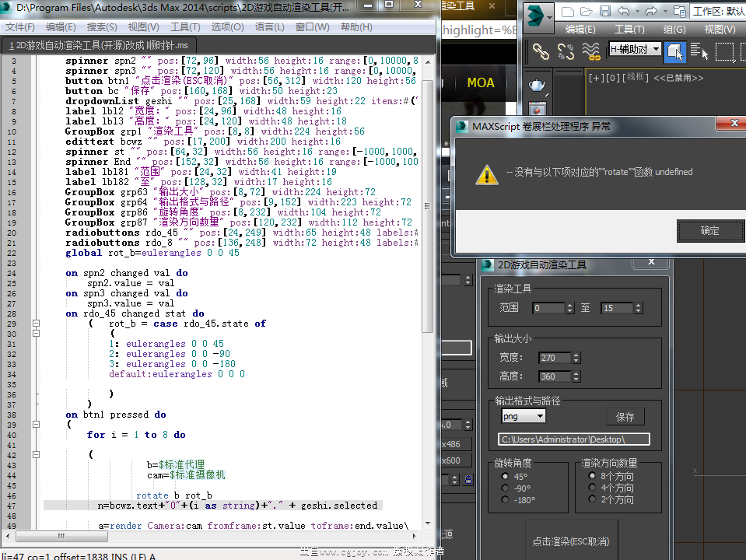This screenshot has width=746, height=560.
Task: Select the -180° rotation angle radio button
Action: click(505, 499)
